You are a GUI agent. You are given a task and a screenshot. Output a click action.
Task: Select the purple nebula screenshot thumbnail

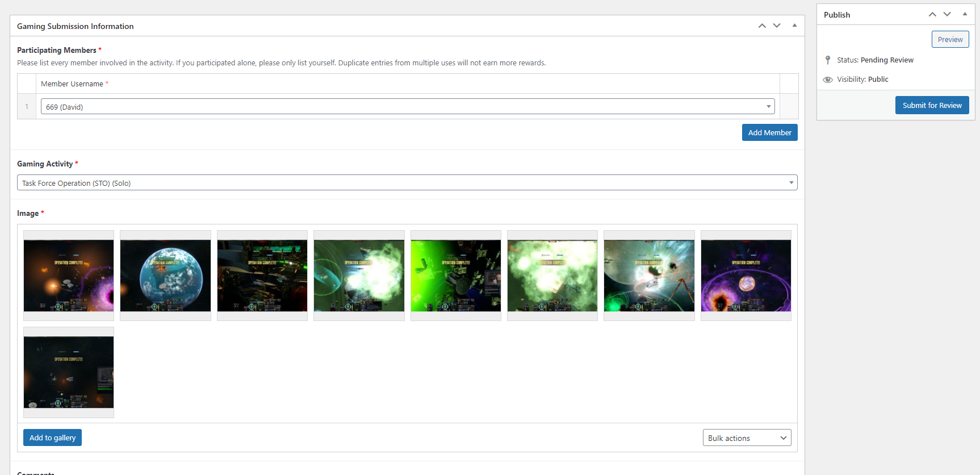(746, 276)
